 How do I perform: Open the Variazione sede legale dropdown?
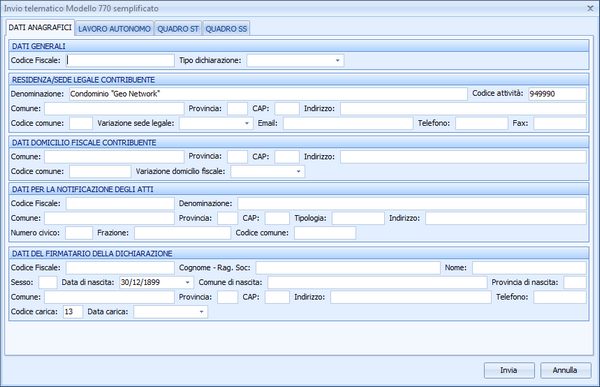pos(247,123)
